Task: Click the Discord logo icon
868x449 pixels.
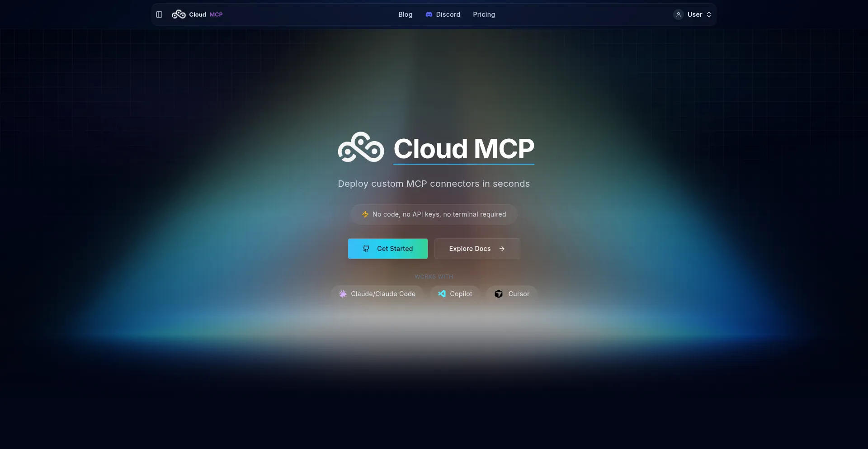Action: click(429, 14)
